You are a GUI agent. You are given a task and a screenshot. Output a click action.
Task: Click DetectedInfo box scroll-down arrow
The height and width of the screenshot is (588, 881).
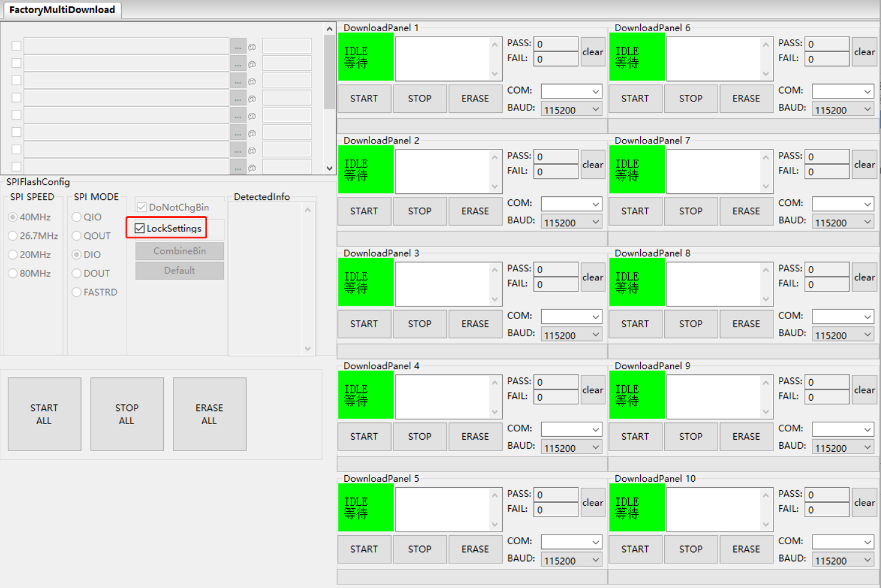pyautogui.click(x=307, y=348)
